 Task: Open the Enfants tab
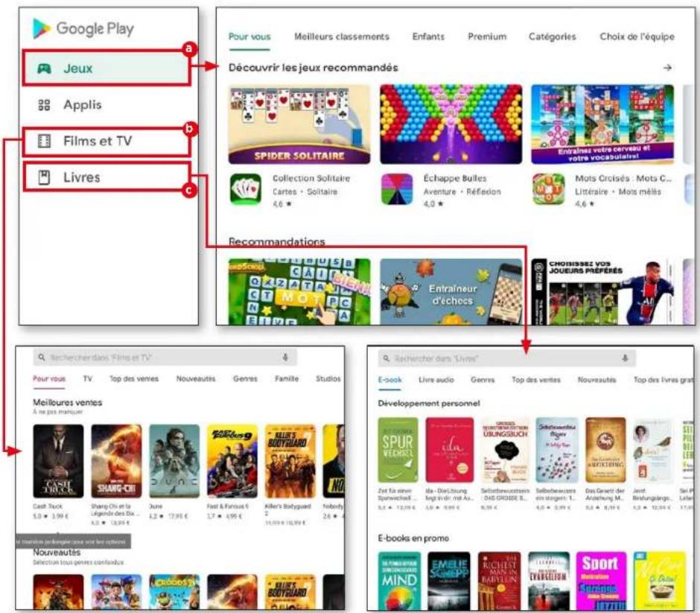[428, 36]
